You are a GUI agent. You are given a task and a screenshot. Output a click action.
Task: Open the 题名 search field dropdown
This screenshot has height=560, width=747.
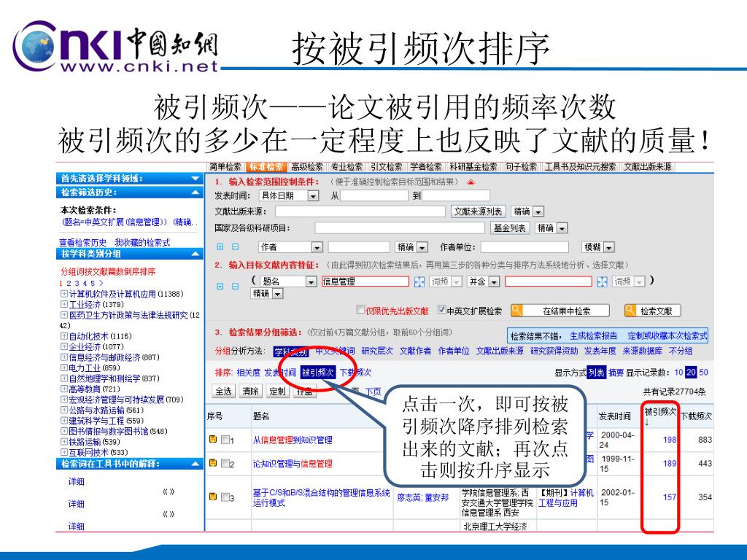pyautogui.click(x=311, y=281)
